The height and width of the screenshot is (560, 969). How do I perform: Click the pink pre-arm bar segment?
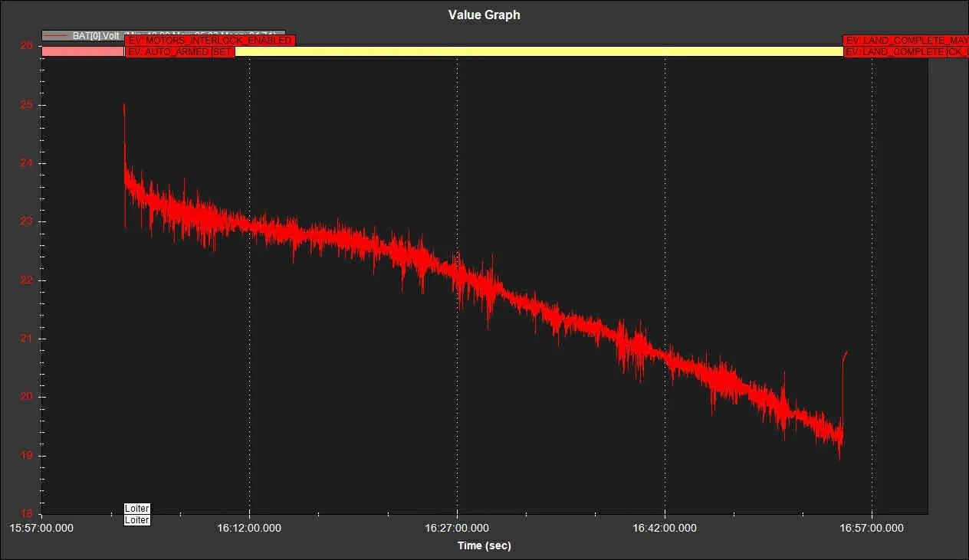coord(83,51)
